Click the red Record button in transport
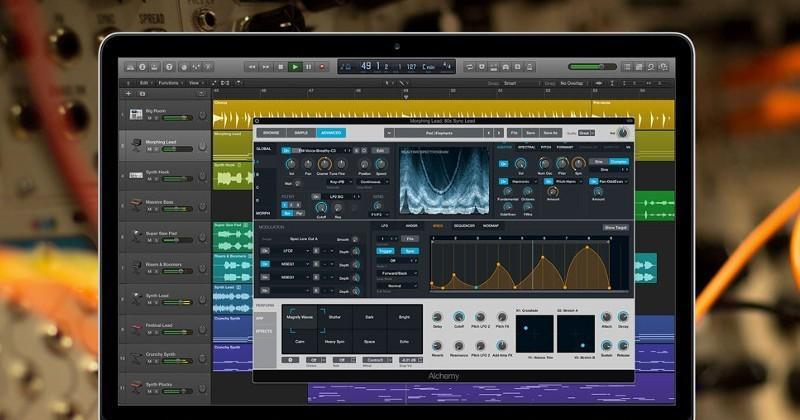 click(x=322, y=67)
